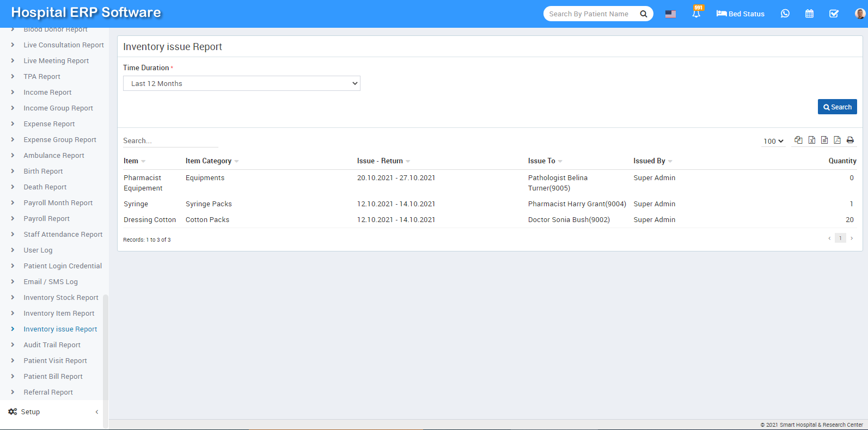Export the report as PDF
The image size is (868, 430).
tap(837, 140)
